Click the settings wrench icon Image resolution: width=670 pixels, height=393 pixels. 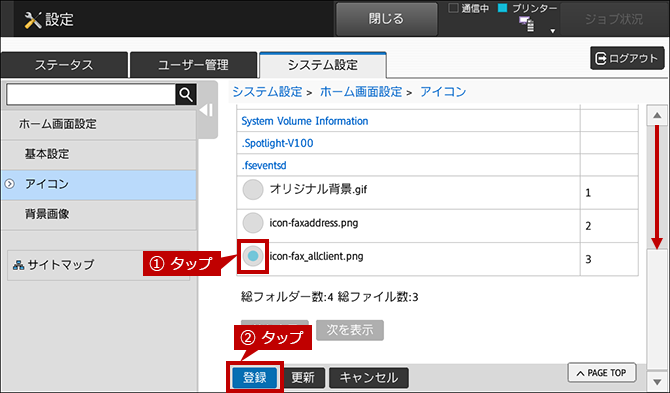pyautogui.click(x=32, y=20)
